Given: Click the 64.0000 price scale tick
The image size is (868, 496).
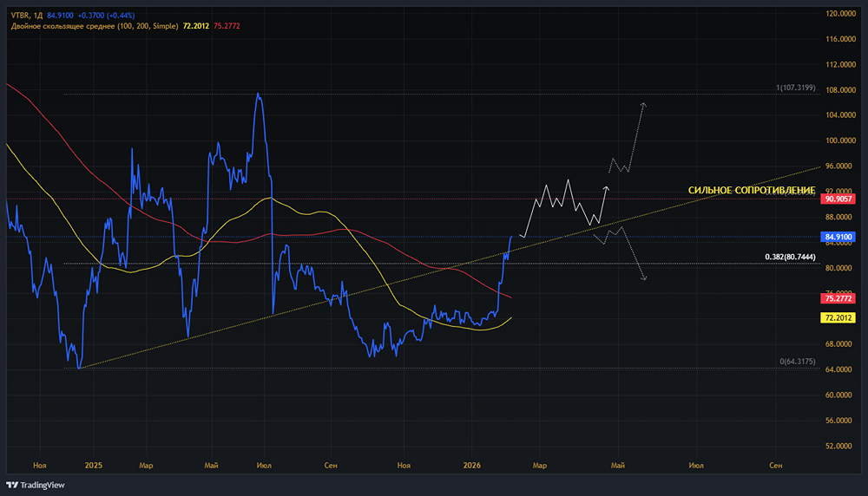Looking at the screenshot, I should click(x=840, y=369).
